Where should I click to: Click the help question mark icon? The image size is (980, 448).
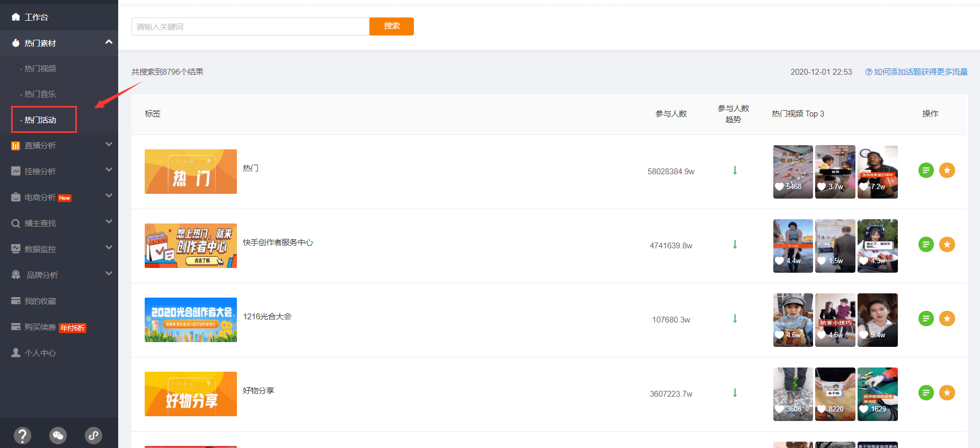click(x=22, y=435)
